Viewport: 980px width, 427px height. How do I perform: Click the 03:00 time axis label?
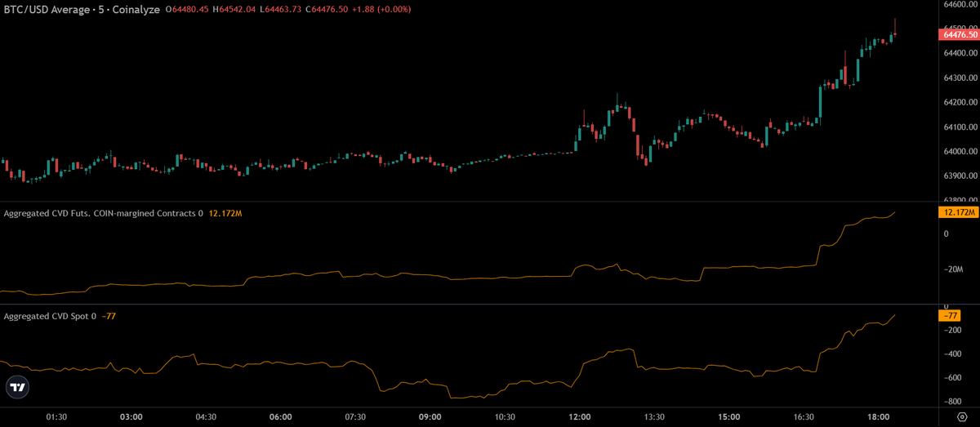[x=131, y=416]
